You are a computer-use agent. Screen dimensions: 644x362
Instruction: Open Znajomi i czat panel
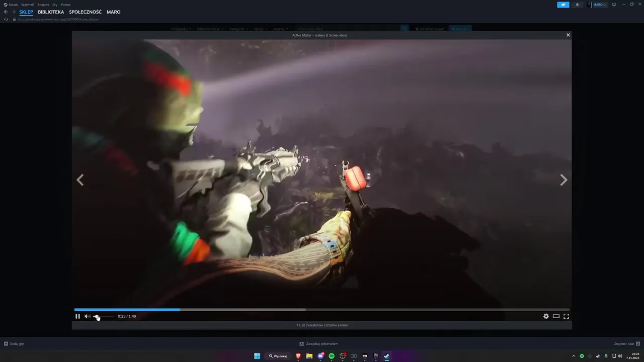point(627,344)
